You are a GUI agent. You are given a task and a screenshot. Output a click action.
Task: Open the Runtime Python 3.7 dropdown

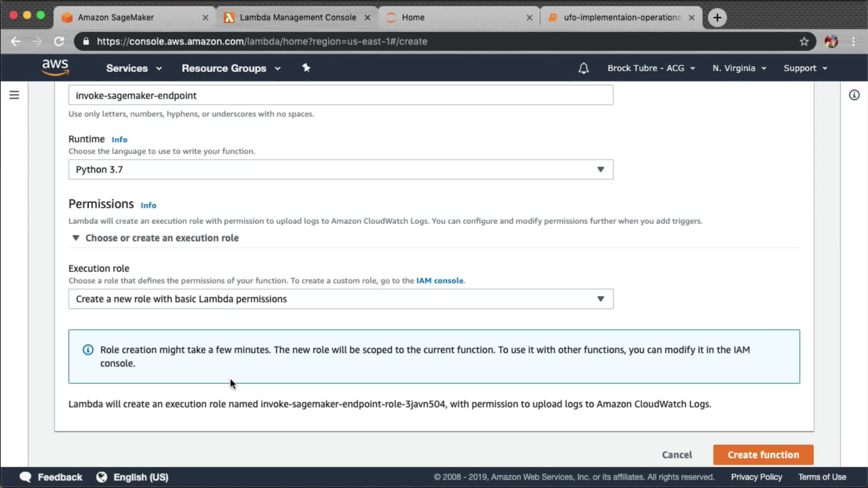point(340,169)
